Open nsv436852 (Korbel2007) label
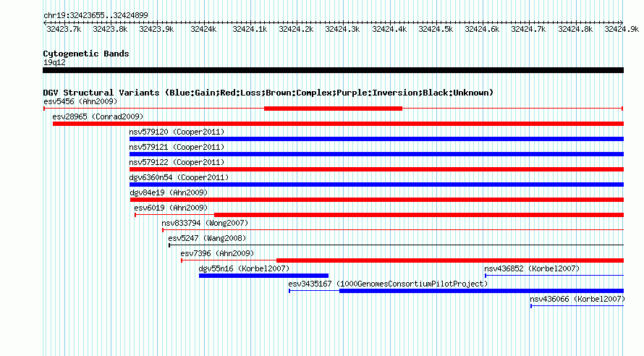The width and height of the screenshot is (644, 356). point(532,268)
